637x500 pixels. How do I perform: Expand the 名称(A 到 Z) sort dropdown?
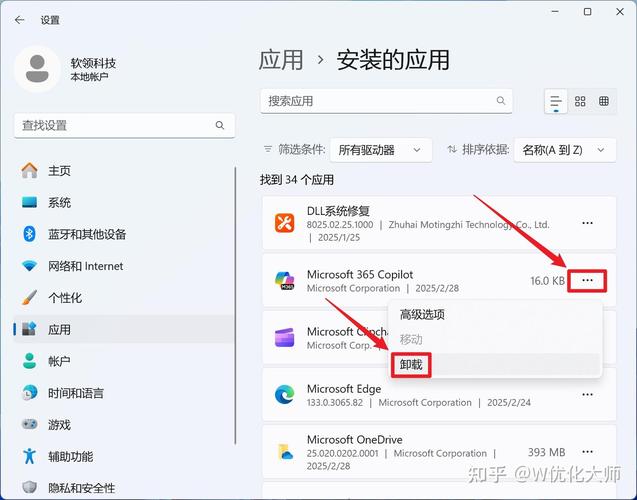565,150
